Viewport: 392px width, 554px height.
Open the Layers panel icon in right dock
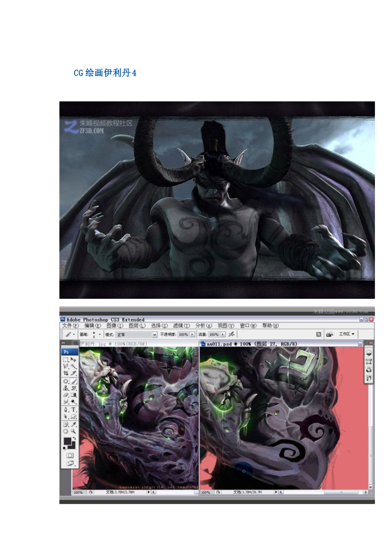[x=369, y=353]
